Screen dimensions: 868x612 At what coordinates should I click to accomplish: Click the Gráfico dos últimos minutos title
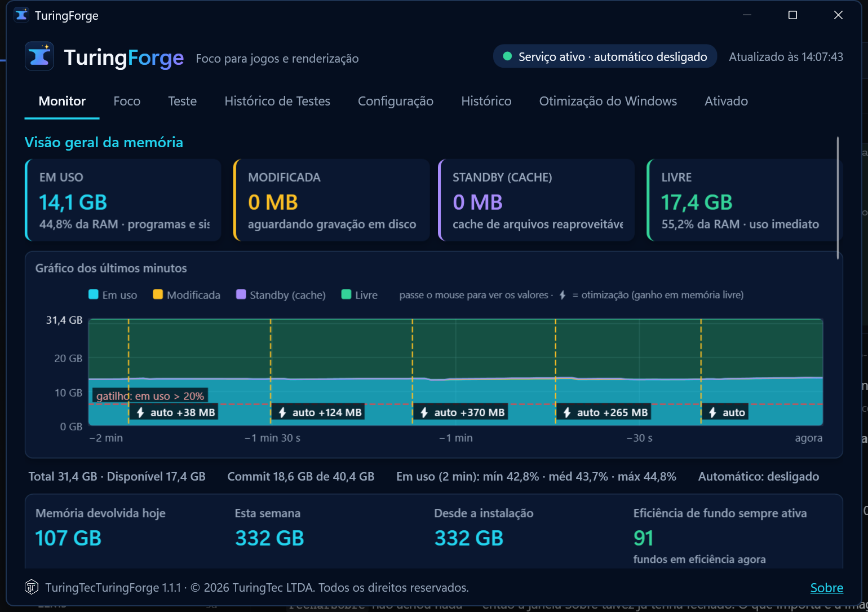(x=111, y=268)
